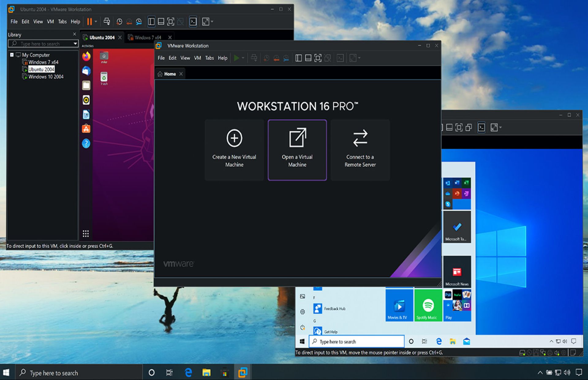Click the VMware Workstation suspend icon

click(x=89, y=23)
